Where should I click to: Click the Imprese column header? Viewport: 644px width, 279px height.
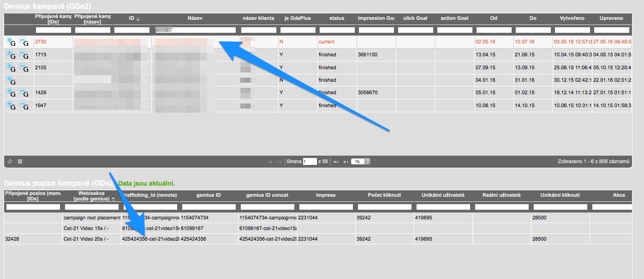[x=325, y=195]
